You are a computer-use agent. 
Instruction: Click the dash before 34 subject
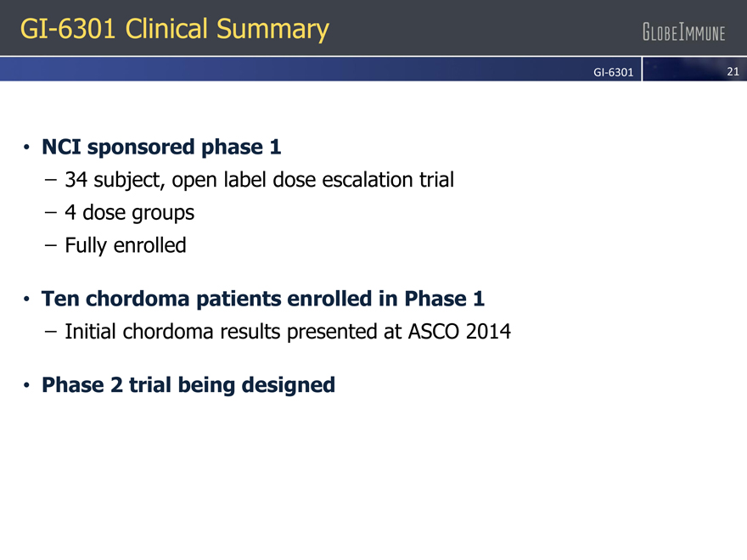coord(50,181)
